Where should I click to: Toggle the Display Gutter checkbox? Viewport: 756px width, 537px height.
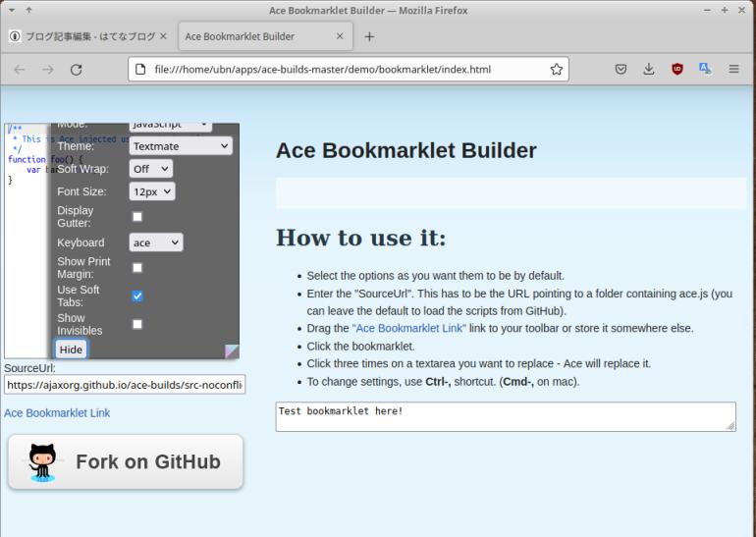coord(137,217)
